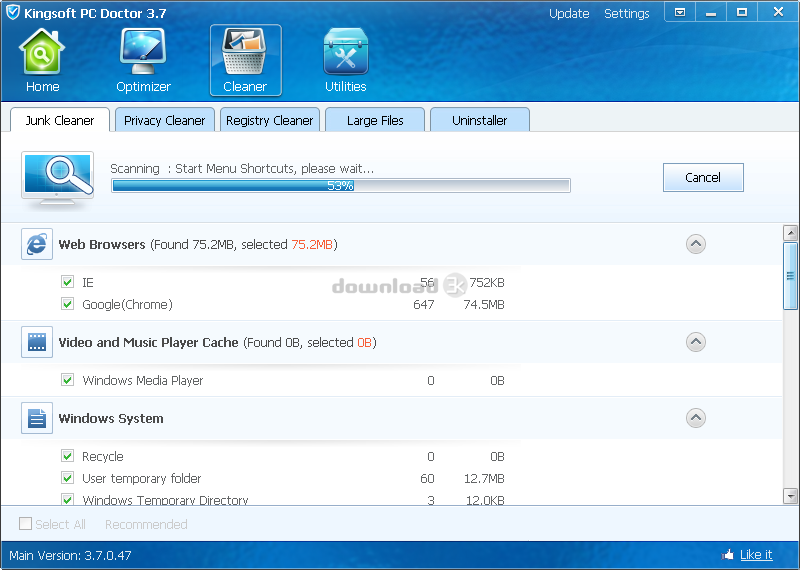800x570 pixels.
Task: Collapse the Windows System group
Action: 695,418
